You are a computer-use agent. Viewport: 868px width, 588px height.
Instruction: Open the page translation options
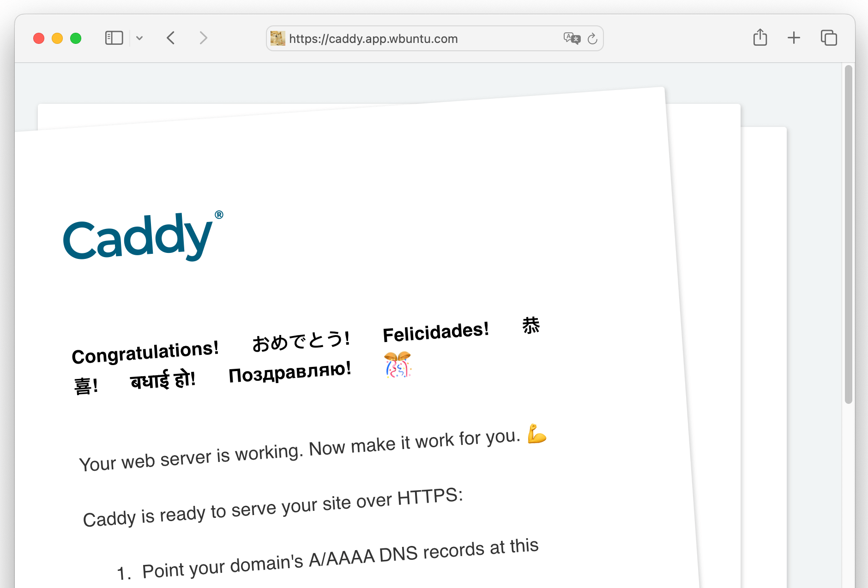coord(572,38)
